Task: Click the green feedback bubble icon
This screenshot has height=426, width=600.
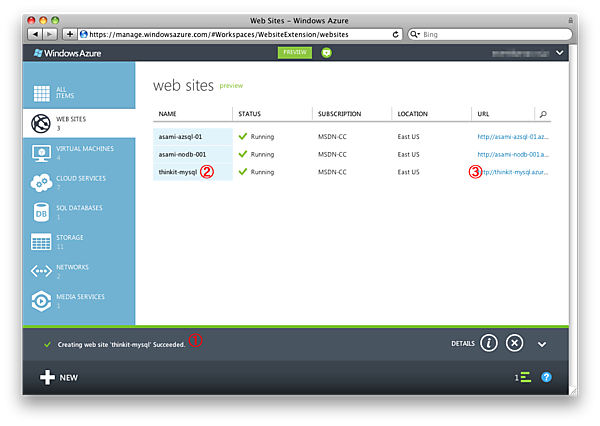Action: (x=326, y=52)
